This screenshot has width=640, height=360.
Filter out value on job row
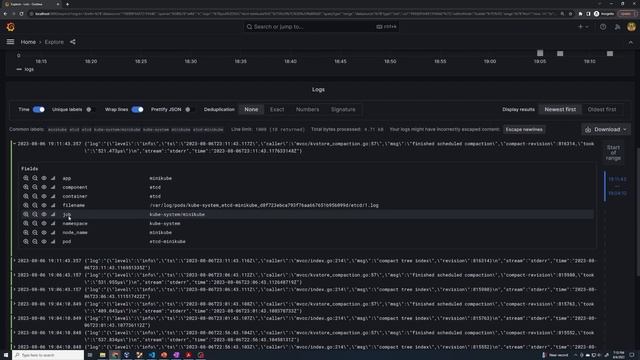(35, 214)
